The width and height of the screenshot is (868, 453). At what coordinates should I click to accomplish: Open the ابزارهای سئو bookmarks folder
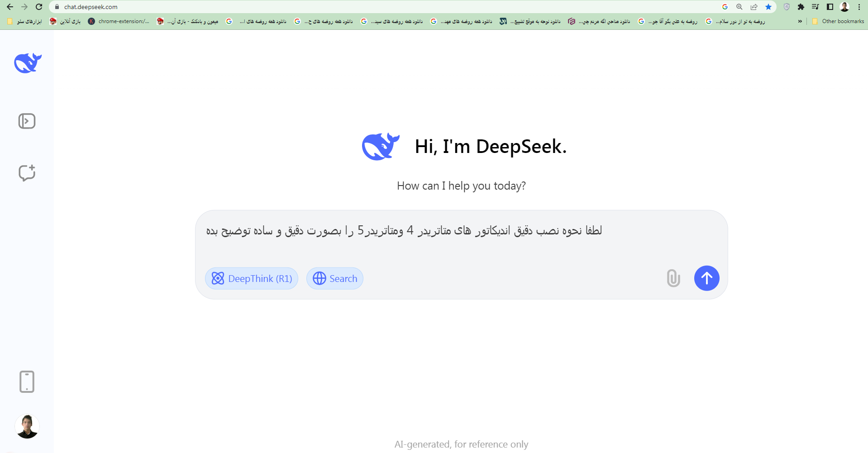24,21
